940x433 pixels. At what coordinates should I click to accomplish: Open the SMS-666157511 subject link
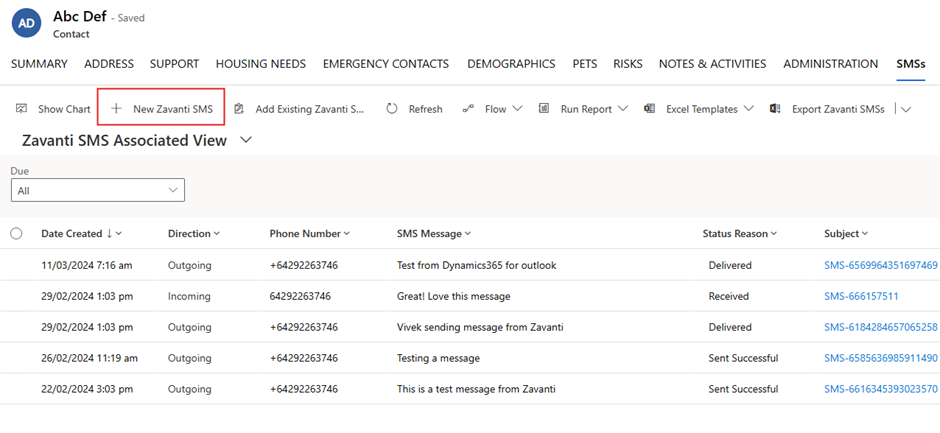(x=861, y=296)
